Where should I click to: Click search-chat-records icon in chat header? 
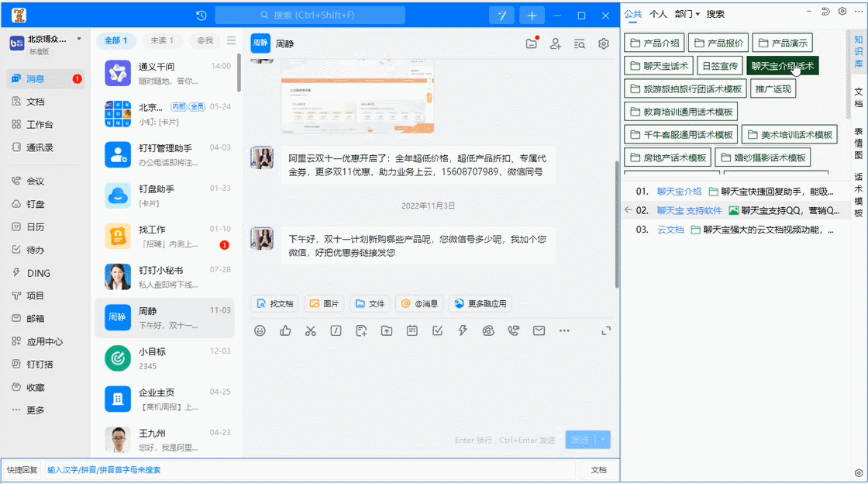[580, 43]
